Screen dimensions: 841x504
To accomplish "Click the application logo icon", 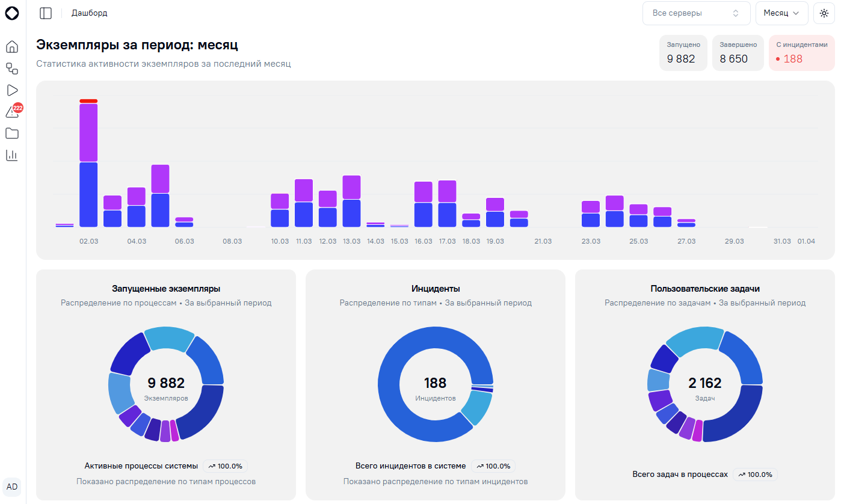I will point(12,13).
